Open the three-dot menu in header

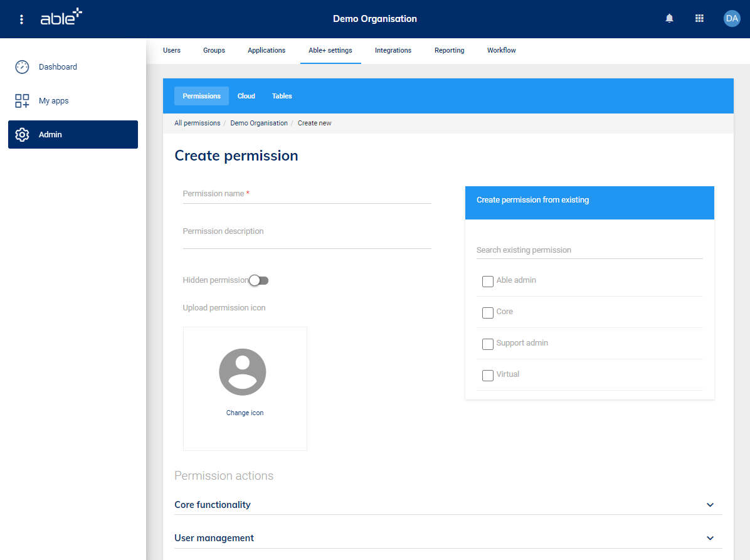tap(22, 19)
